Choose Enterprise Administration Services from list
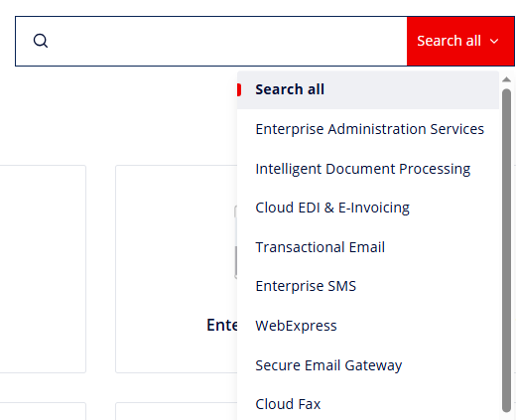Screen dimensions: 516x420 368,129
